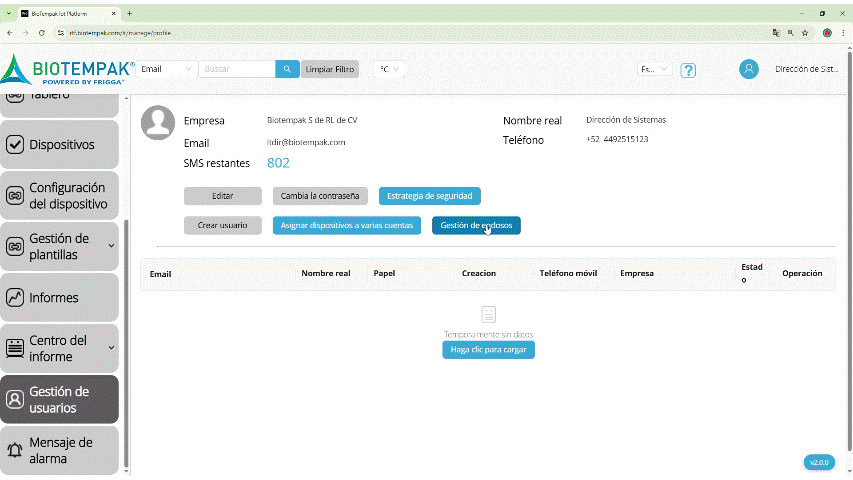853x480 pixels.
Task: Expand the Gestión de plantillas submenu
Action: click(x=111, y=246)
